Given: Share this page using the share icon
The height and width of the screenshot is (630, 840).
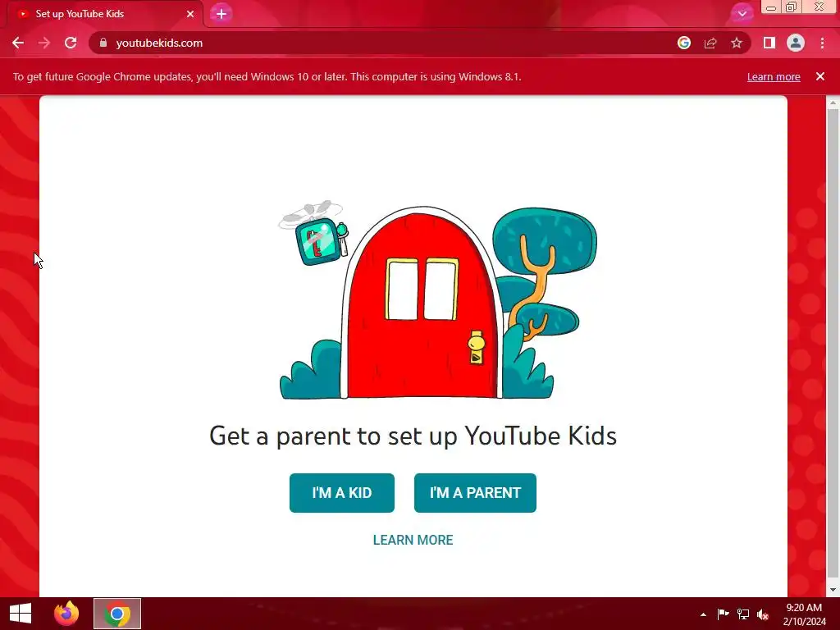Looking at the screenshot, I should [710, 43].
